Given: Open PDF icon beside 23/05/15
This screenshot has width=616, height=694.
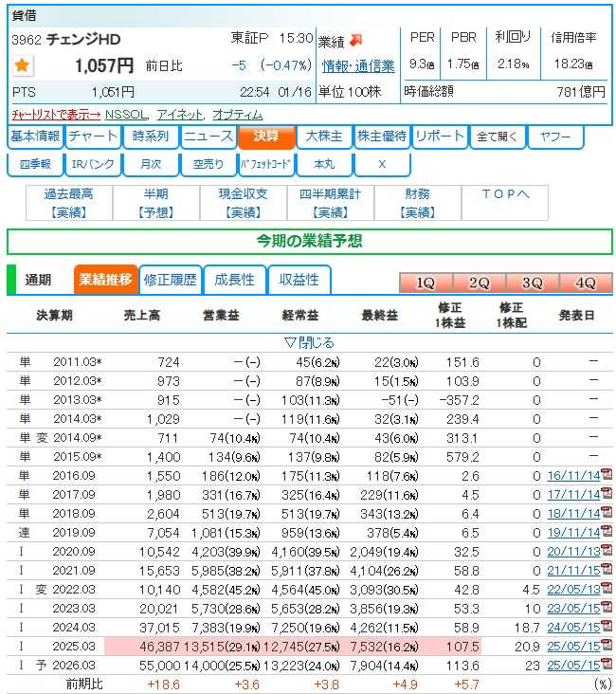Looking at the screenshot, I should [x=607, y=608].
